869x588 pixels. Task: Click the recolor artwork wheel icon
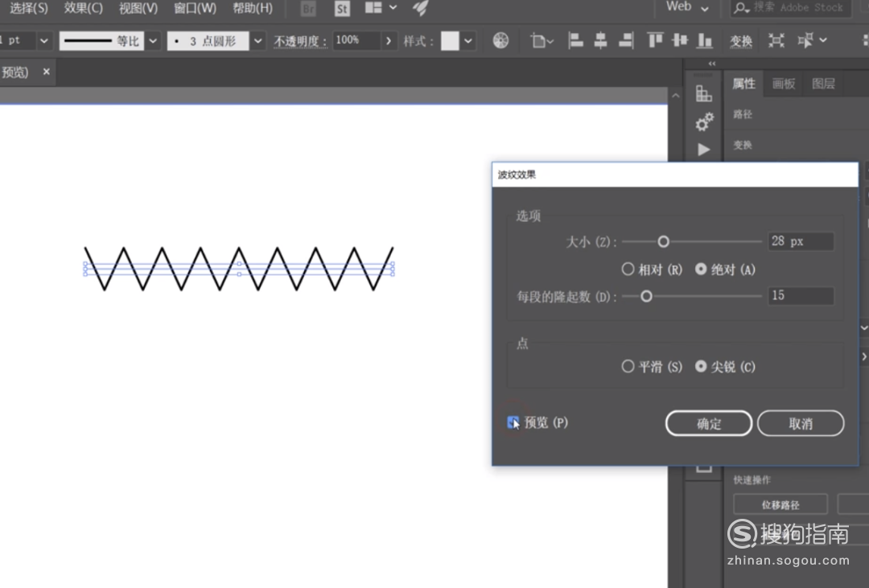point(500,40)
